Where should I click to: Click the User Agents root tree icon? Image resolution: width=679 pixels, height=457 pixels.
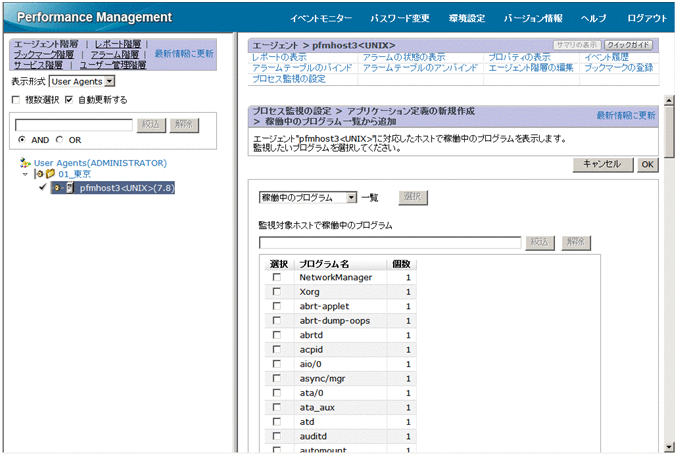point(25,162)
